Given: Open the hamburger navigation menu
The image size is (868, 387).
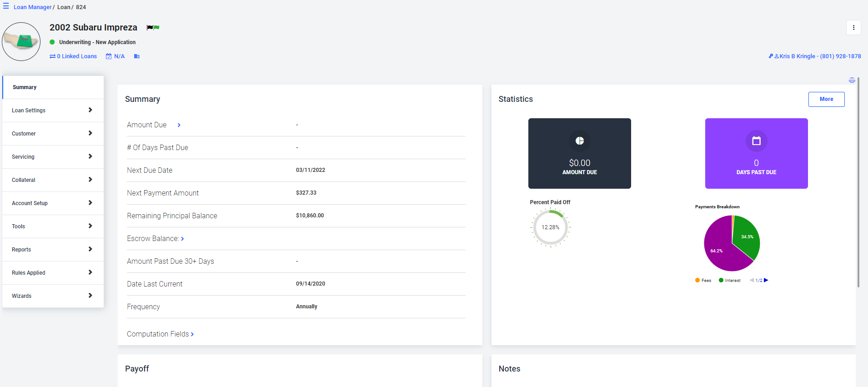Looking at the screenshot, I should click(6, 6).
